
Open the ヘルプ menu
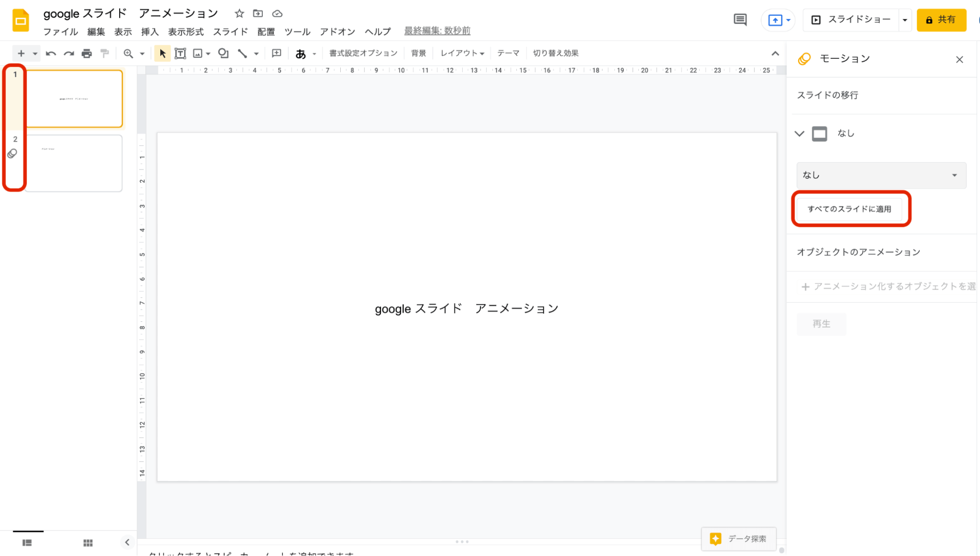coord(378,31)
